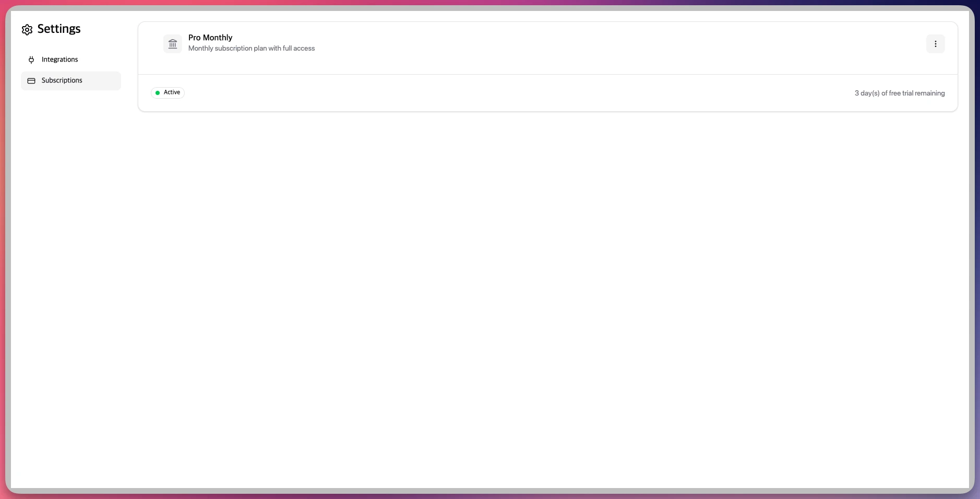Click the blank sidebar space below Subscriptions

tap(71, 261)
